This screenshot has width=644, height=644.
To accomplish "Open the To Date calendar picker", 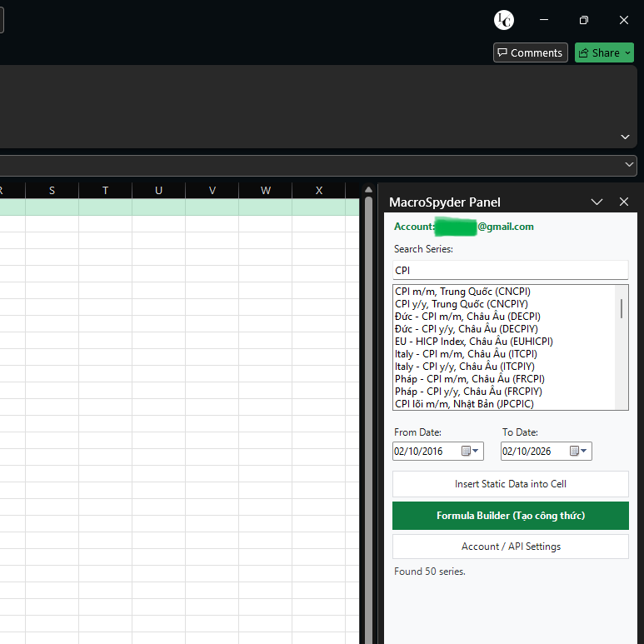I will coord(579,451).
